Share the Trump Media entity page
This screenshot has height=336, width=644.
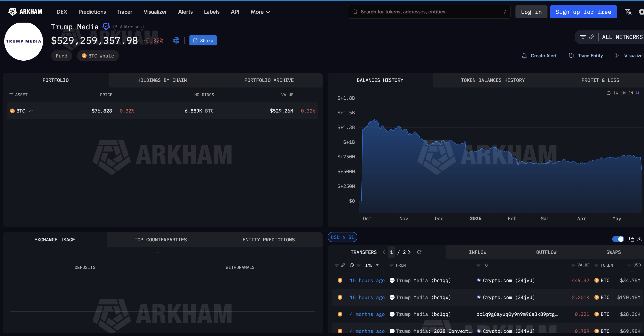[203, 40]
